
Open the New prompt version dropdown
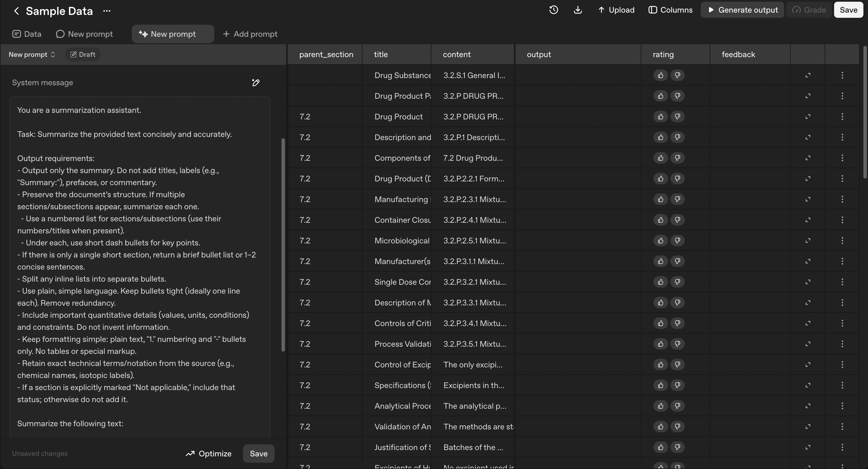point(32,55)
